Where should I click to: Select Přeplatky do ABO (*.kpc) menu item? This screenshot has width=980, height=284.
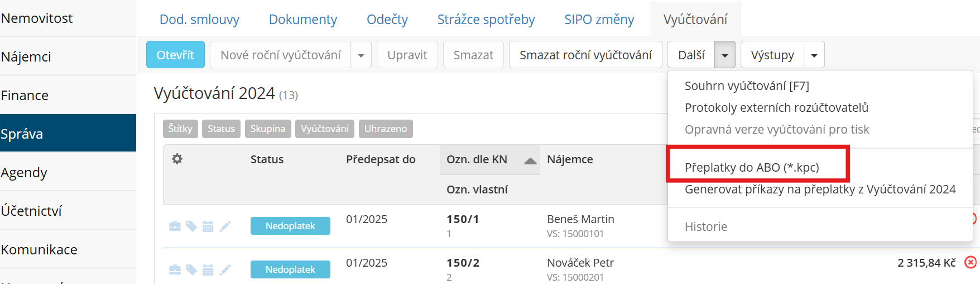point(752,167)
